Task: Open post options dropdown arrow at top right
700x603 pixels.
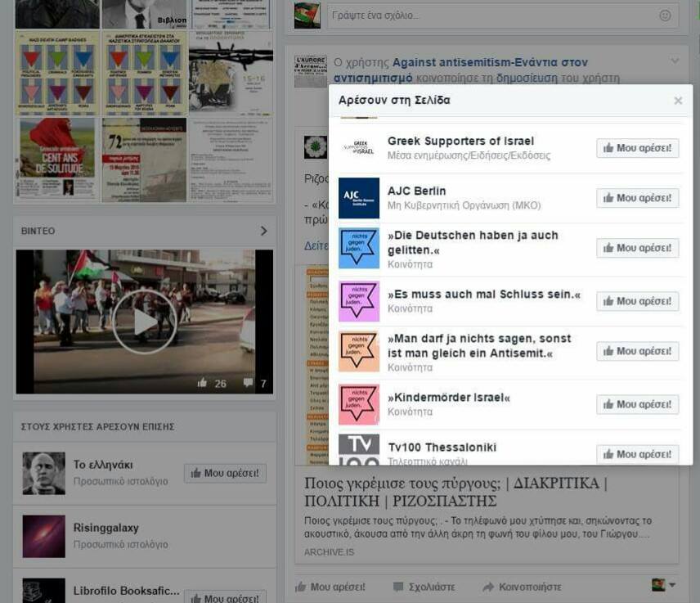Action: click(x=675, y=61)
